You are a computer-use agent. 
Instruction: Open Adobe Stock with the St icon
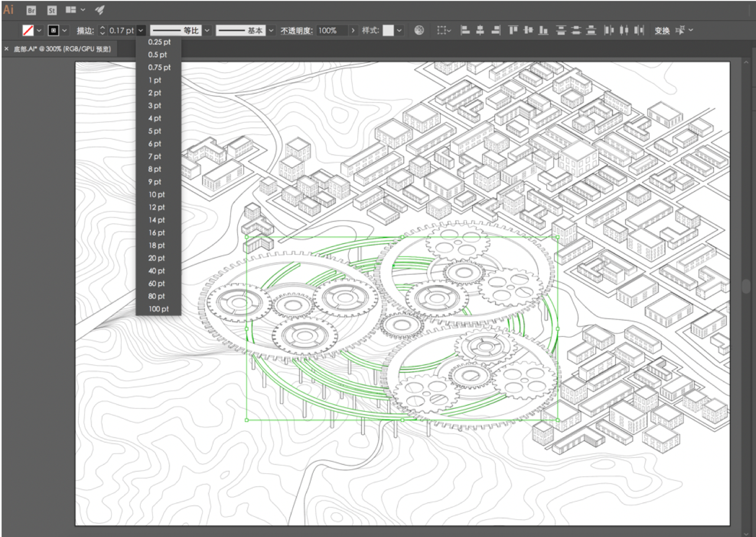(51, 10)
